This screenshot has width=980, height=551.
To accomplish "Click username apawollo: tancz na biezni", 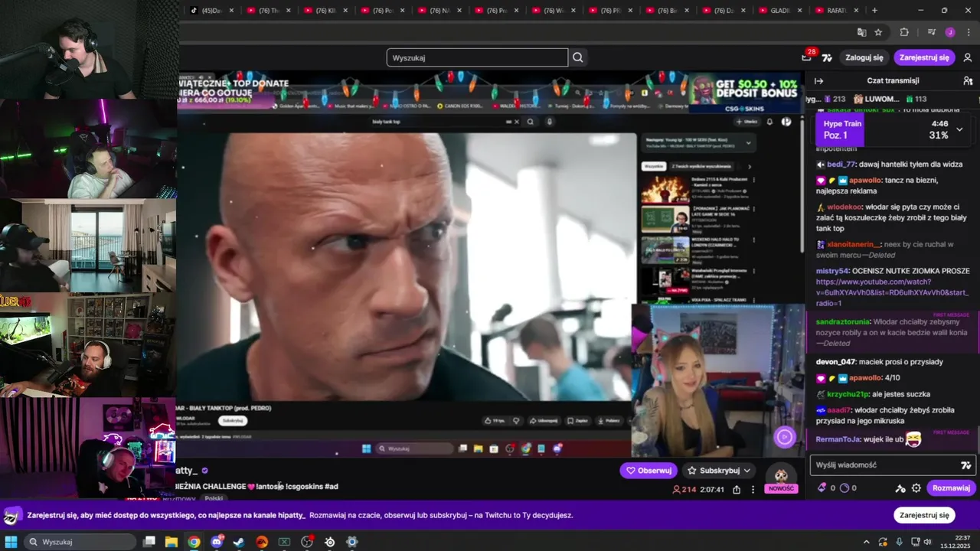I will click(866, 181).
